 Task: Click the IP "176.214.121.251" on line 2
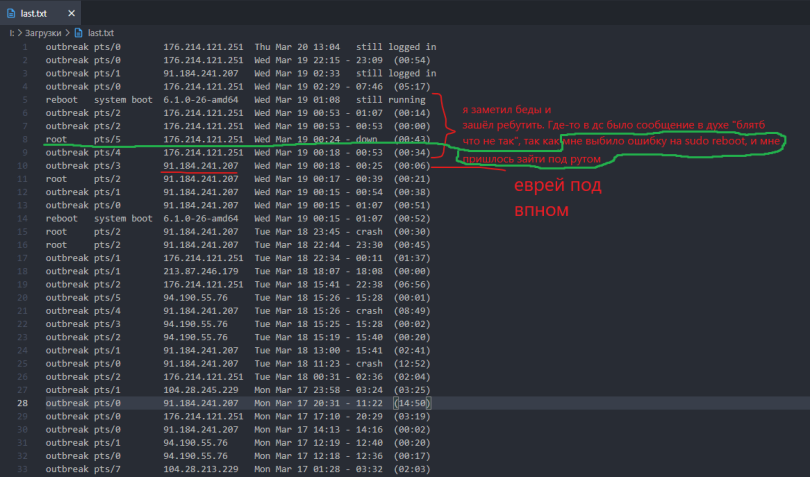(x=204, y=60)
